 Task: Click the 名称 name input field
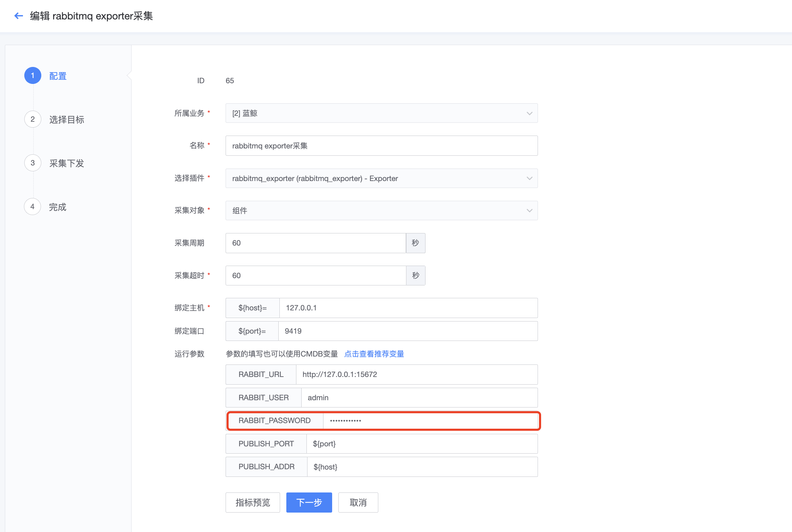[381, 146]
